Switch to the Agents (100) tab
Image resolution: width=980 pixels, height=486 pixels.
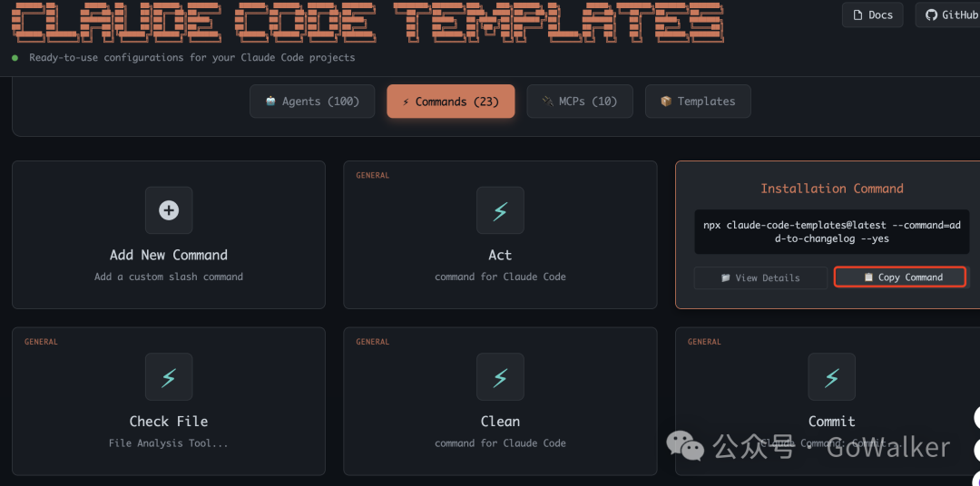click(x=312, y=102)
